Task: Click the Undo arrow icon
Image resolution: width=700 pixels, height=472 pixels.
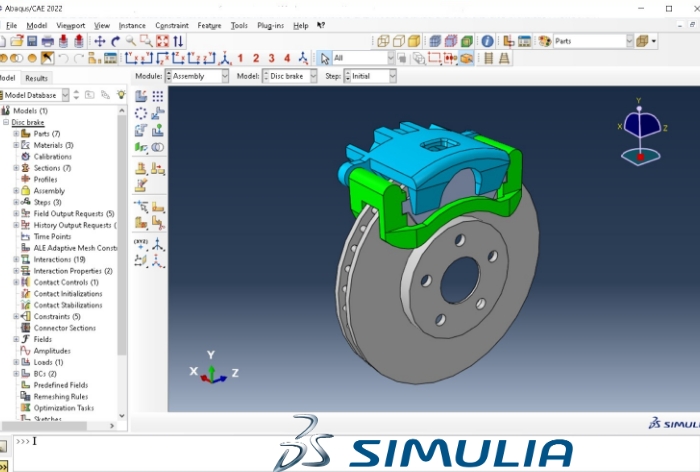Action: (64, 58)
